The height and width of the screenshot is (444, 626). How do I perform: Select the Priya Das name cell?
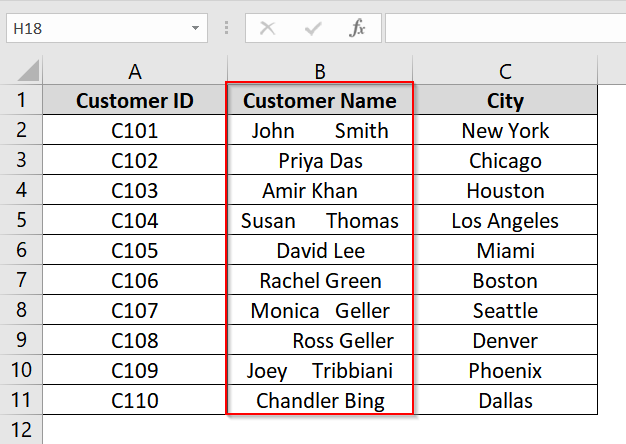[x=320, y=160]
